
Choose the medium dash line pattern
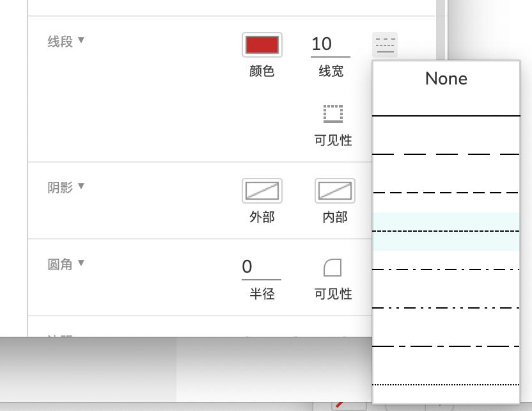point(446,193)
